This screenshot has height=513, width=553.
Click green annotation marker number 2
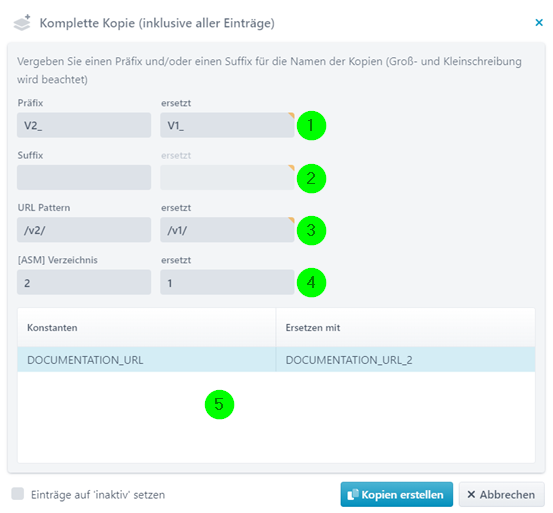pyautogui.click(x=311, y=178)
